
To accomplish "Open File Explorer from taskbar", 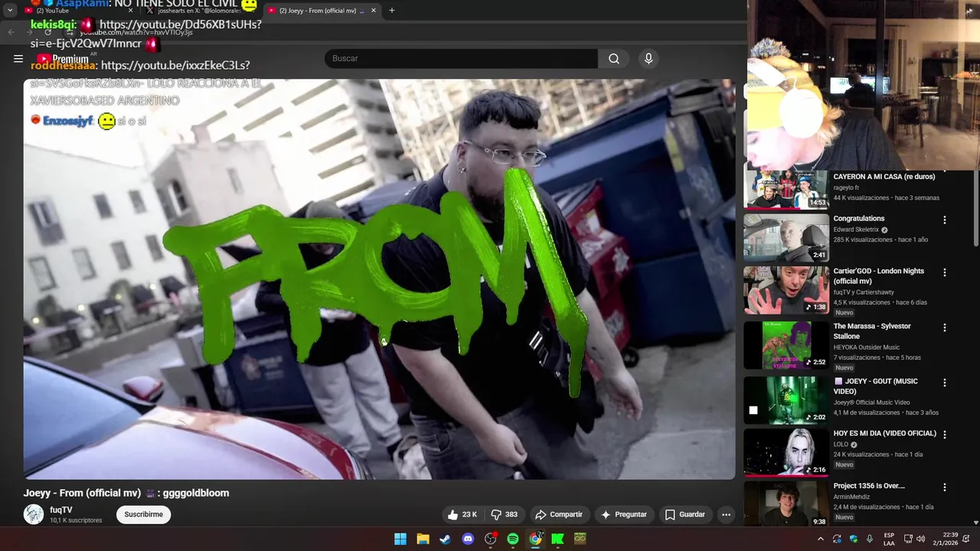I will tap(423, 539).
